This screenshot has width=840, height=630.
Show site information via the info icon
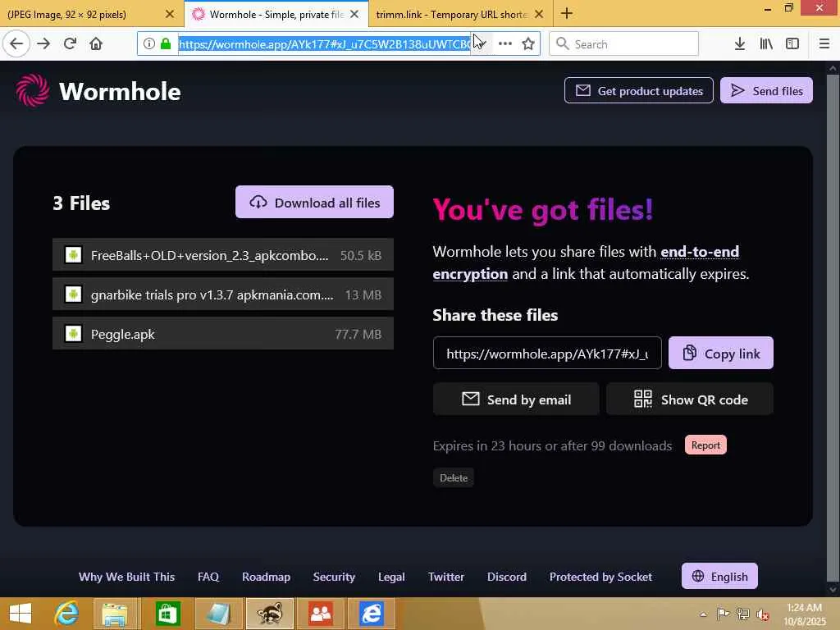149,43
